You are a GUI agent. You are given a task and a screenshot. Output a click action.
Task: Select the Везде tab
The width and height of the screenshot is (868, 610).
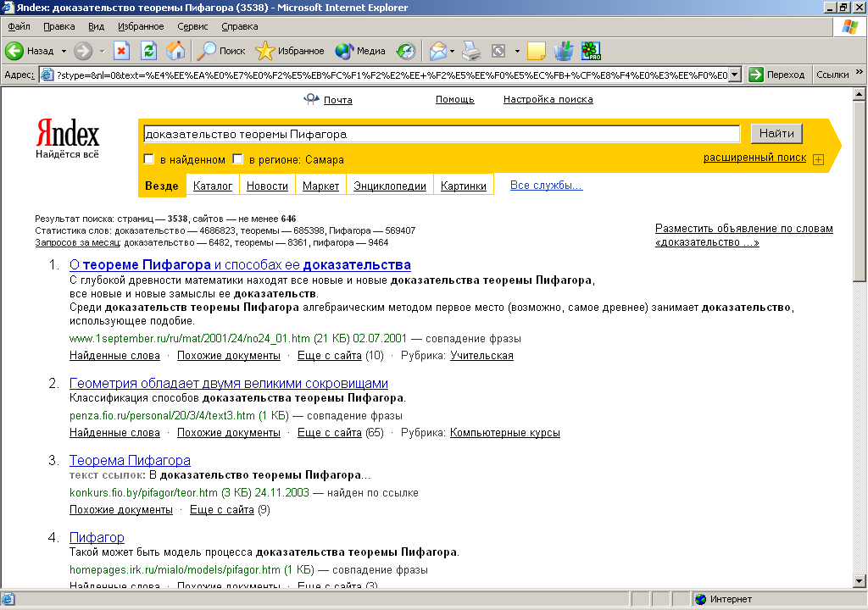click(162, 186)
